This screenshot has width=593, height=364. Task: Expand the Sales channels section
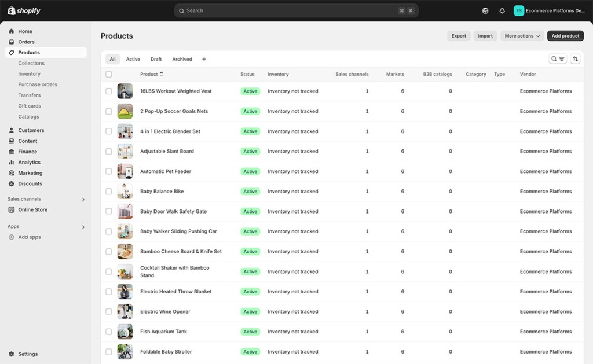tap(83, 199)
